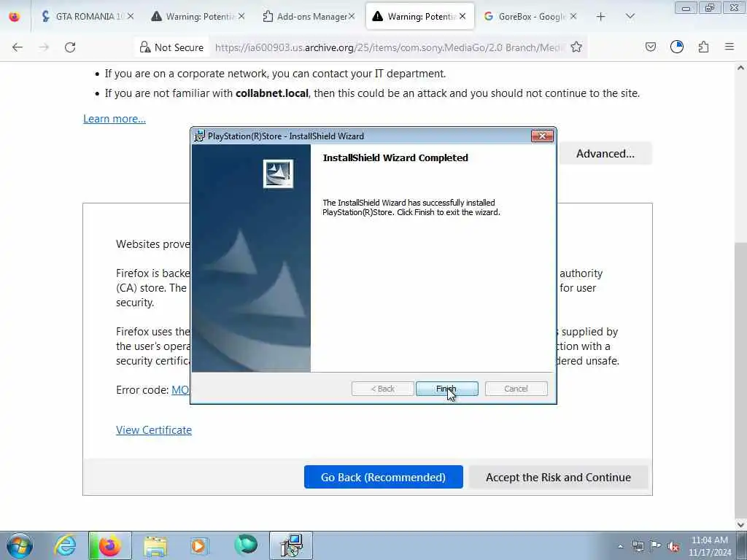Close the Add-ons Manager tab

tap(352, 17)
